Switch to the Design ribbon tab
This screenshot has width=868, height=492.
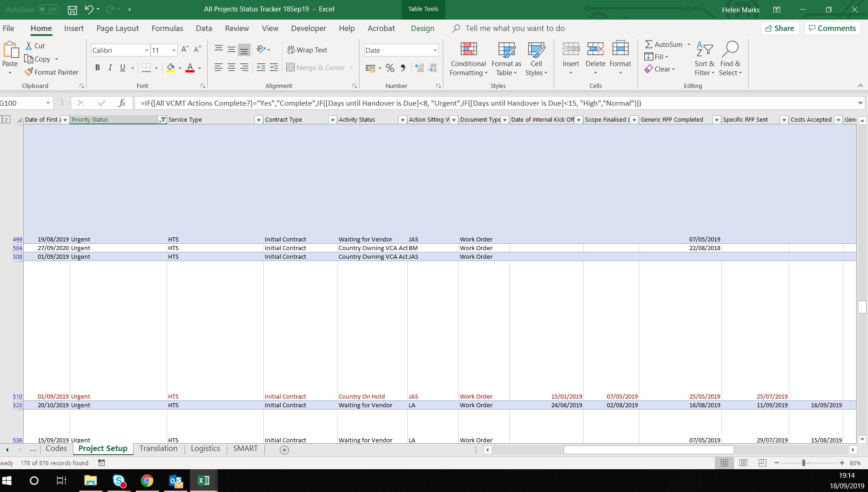pyautogui.click(x=422, y=28)
